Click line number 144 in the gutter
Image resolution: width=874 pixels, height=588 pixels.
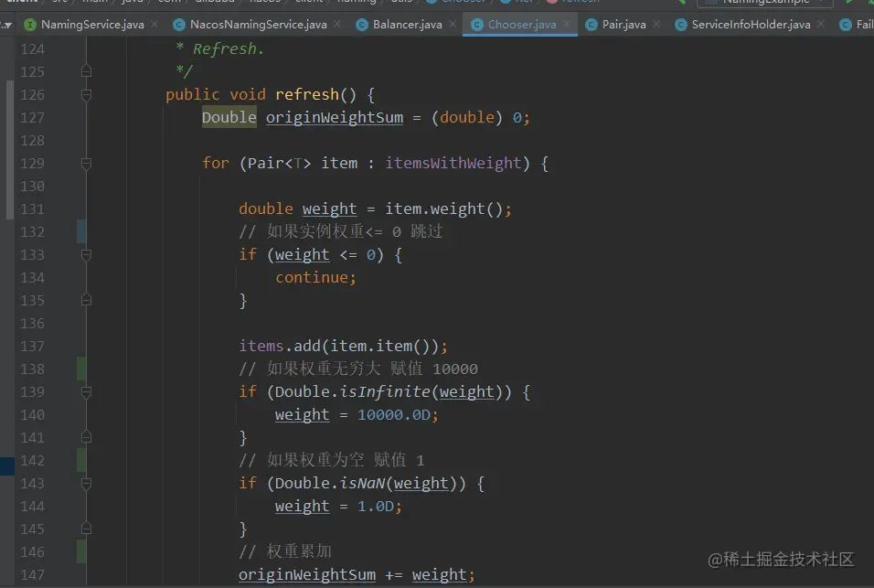(32, 506)
